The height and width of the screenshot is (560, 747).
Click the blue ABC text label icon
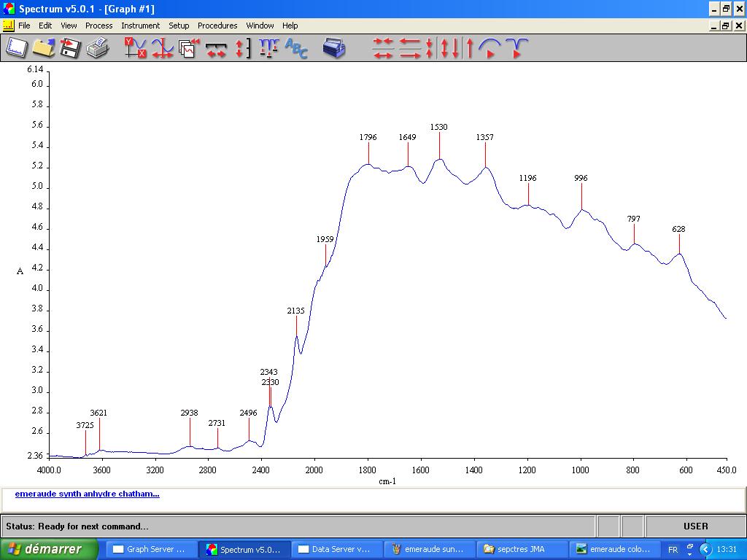click(x=296, y=48)
